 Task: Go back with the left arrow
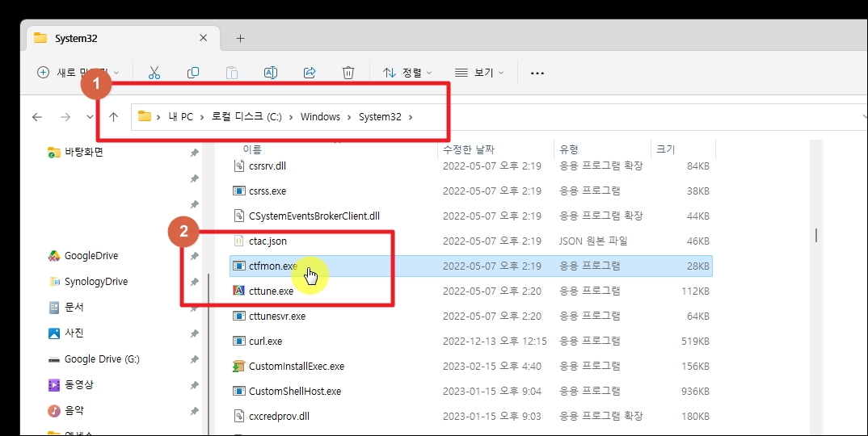pos(37,117)
